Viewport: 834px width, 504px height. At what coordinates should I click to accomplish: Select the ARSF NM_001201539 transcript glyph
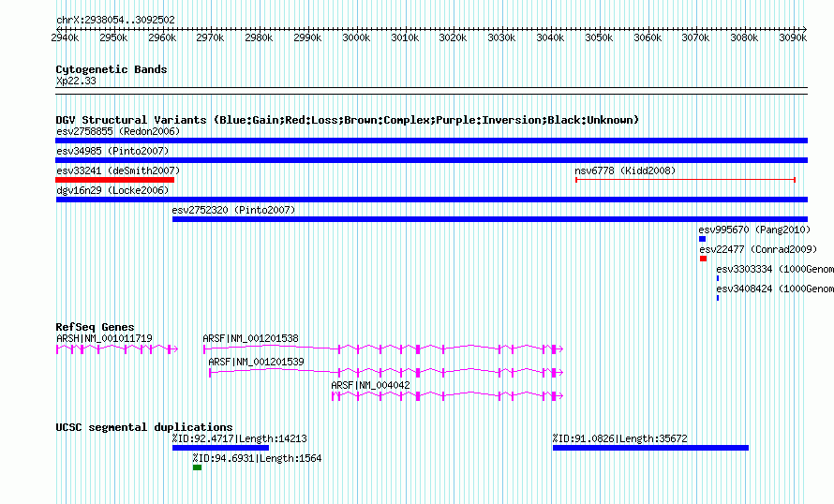[386, 373]
